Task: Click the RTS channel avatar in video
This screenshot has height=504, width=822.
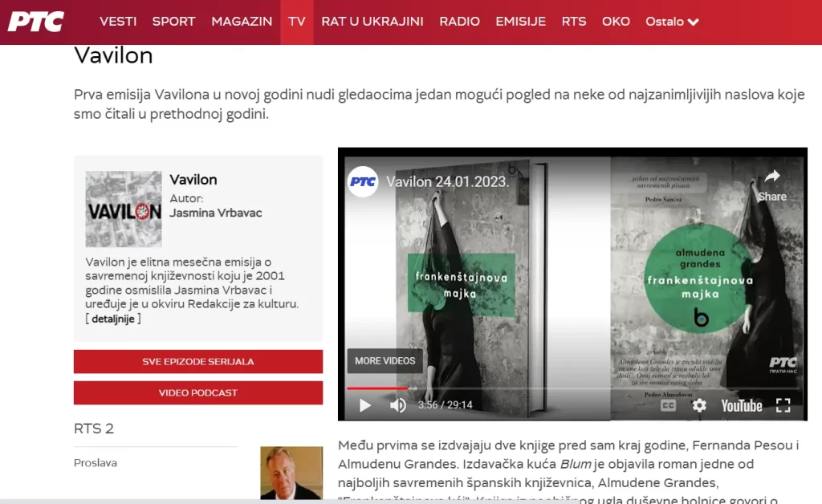Action: coord(363,181)
